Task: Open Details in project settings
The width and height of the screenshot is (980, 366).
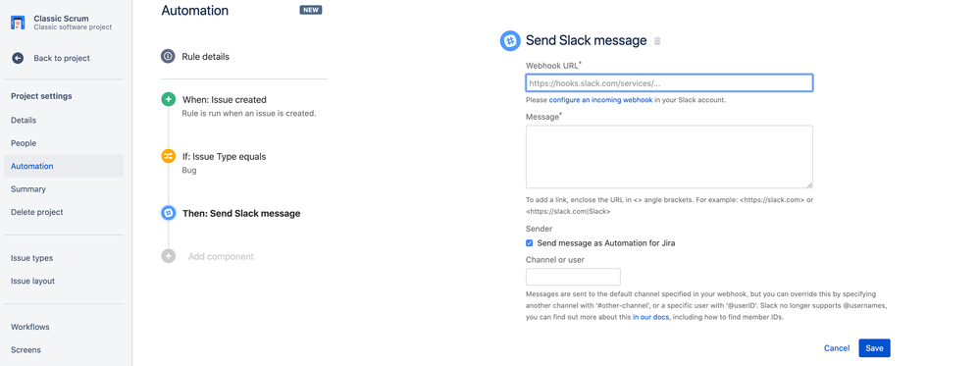Action: pos(24,120)
